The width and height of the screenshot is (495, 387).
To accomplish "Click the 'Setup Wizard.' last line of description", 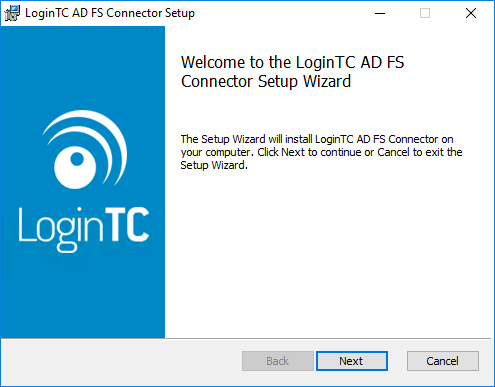I will 214,165.
